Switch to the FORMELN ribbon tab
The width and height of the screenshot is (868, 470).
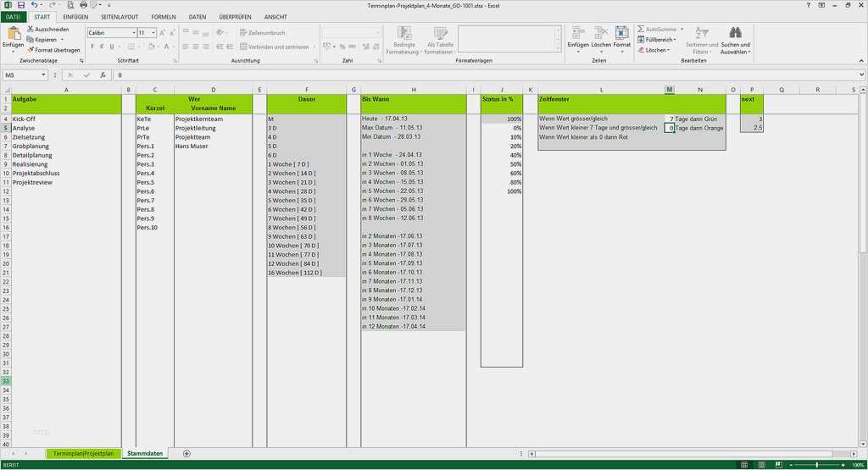[x=164, y=17]
